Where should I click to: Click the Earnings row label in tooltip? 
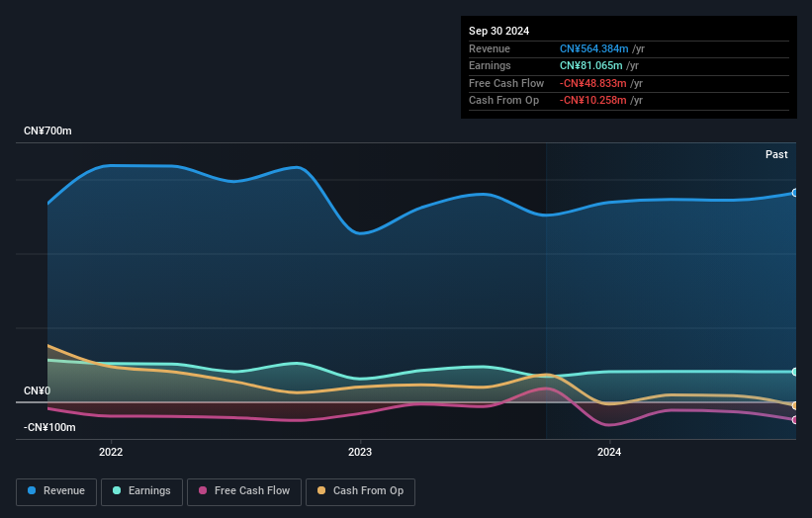(x=490, y=65)
